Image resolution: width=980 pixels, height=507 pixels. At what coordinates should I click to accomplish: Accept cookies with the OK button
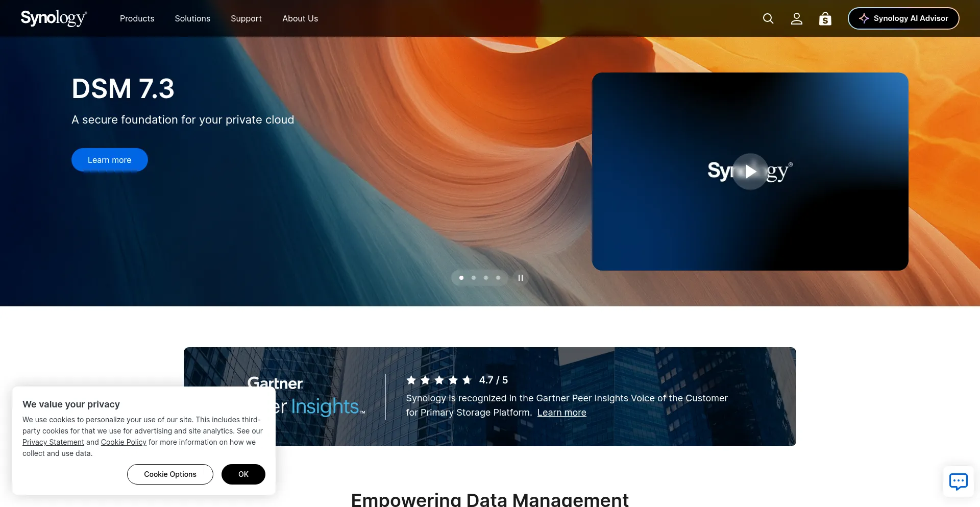(x=243, y=474)
